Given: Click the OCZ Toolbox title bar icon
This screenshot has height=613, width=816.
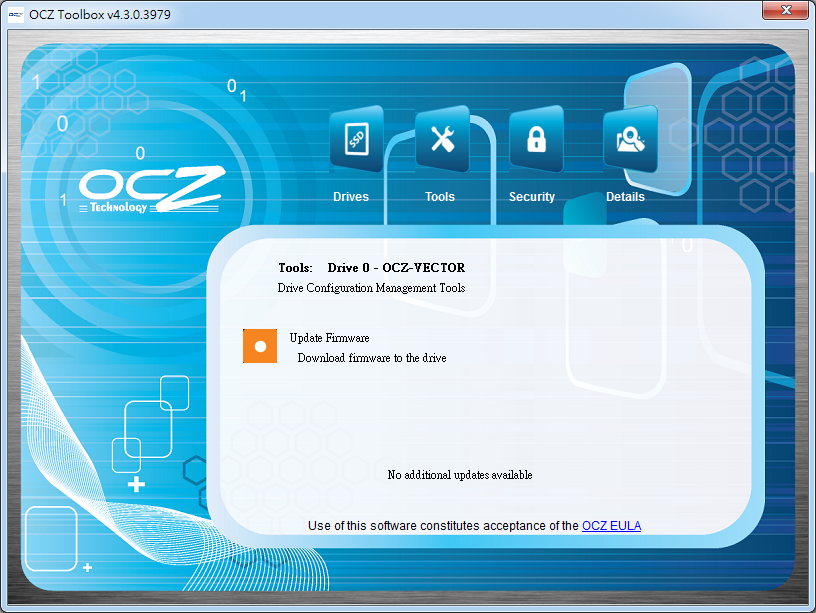Looking at the screenshot, I should (x=16, y=15).
